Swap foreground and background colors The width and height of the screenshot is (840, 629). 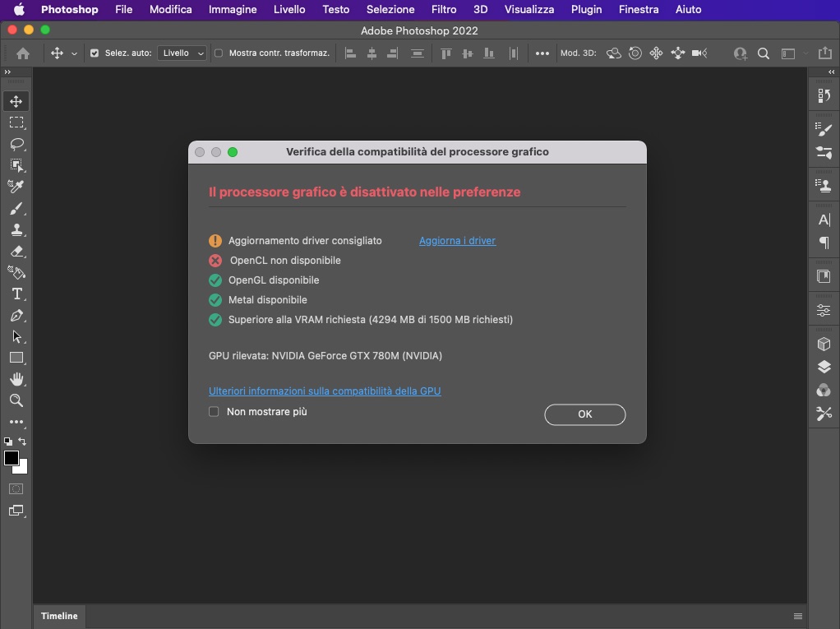pyautogui.click(x=22, y=442)
